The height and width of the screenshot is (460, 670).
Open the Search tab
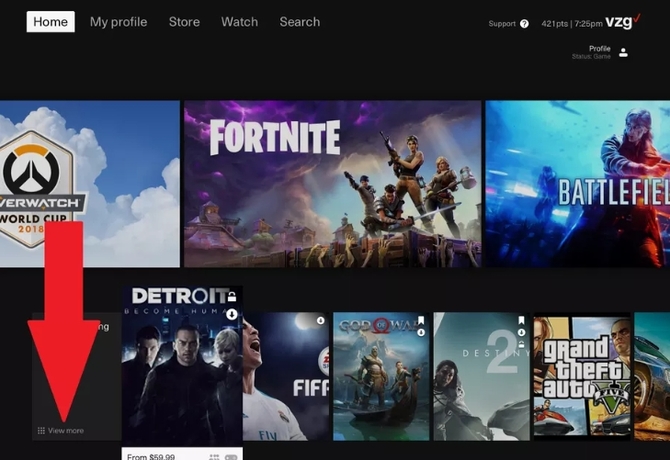click(300, 22)
